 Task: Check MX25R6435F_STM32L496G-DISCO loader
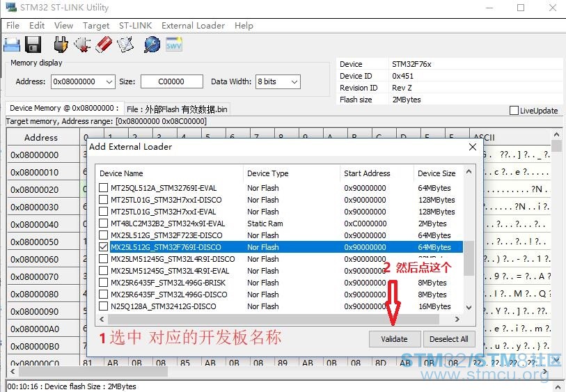pos(103,295)
